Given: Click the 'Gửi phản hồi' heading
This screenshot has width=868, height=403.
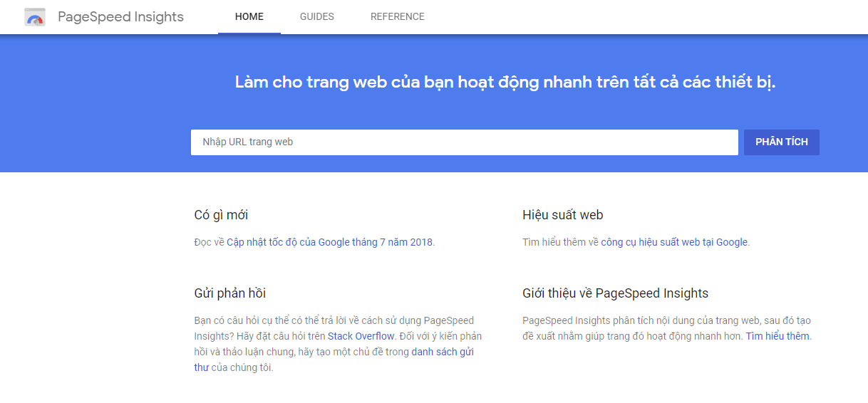Looking at the screenshot, I should [x=230, y=293].
